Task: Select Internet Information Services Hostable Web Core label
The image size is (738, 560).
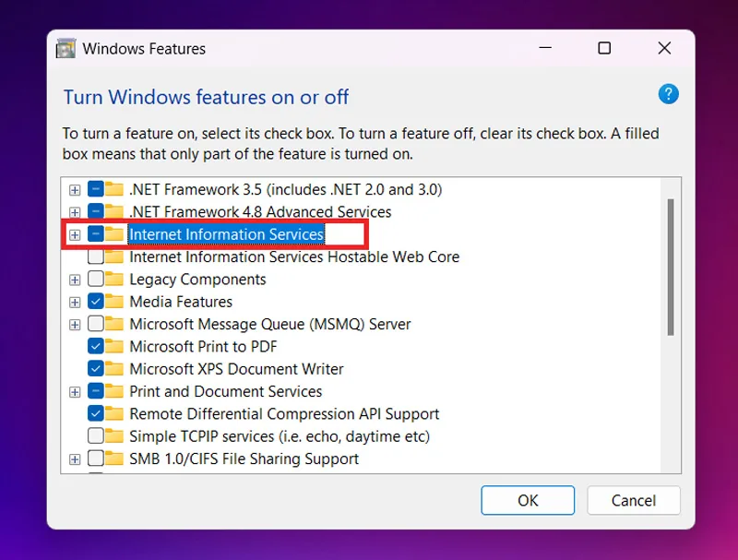Action: 294,256
